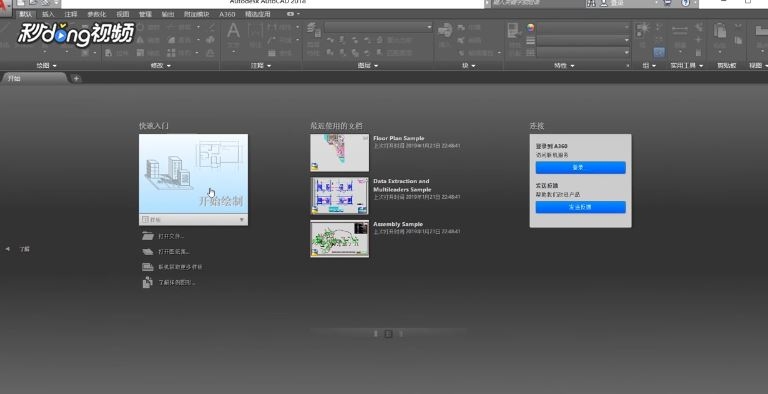Click the lineweight icon in Properties panel
This screenshot has width=768, height=394.
click(530, 40)
